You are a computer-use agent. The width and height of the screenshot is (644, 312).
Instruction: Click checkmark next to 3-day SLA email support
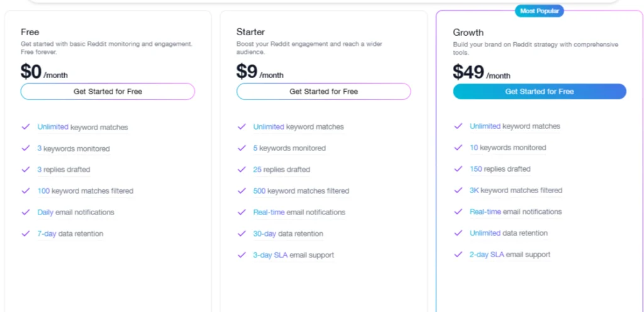pyautogui.click(x=241, y=255)
